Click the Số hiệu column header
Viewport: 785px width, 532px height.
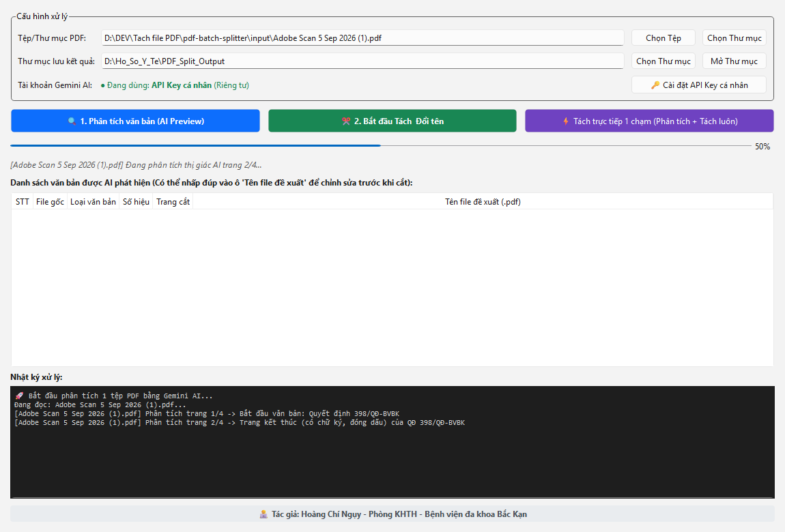pyautogui.click(x=136, y=201)
